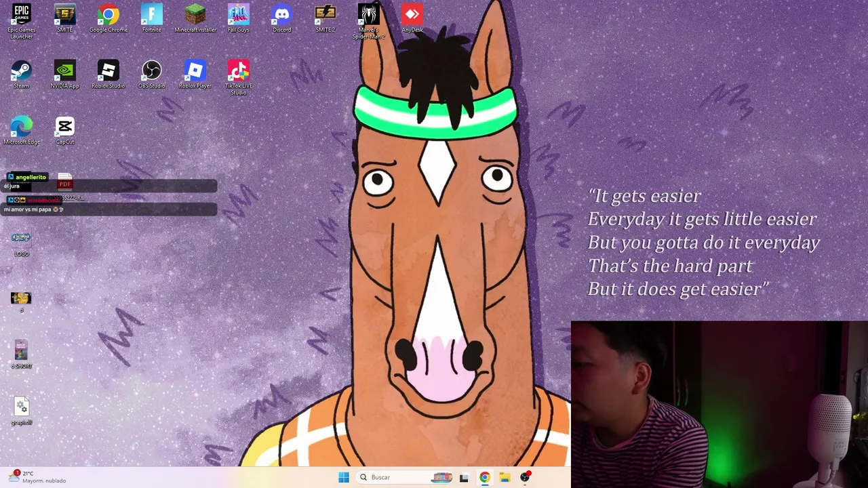Select the DLL file with gears icon

coord(22,411)
